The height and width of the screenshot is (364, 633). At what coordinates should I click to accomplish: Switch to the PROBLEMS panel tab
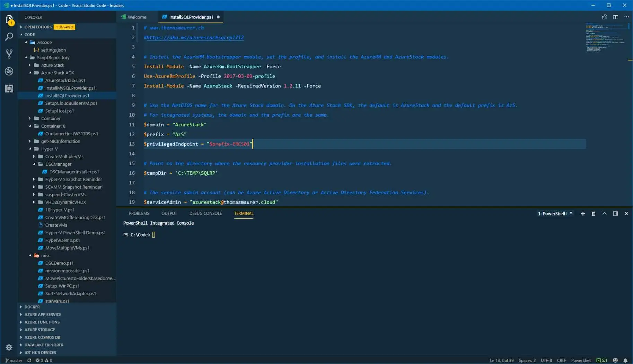pos(139,213)
